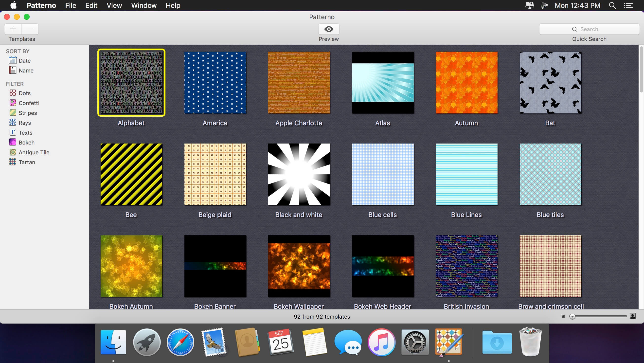
Task: Click the Dots filter in sidebar
Action: (24, 93)
